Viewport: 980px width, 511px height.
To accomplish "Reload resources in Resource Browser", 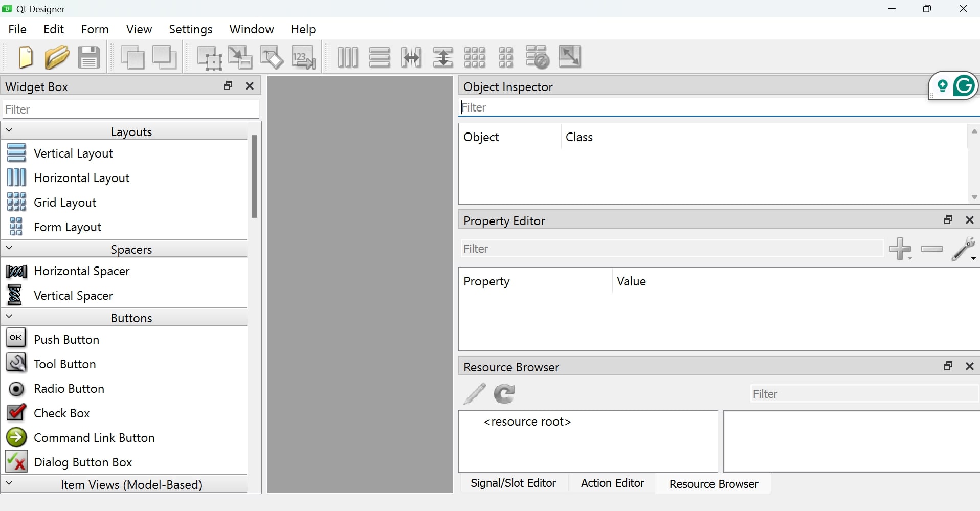I will click(x=504, y=393).
